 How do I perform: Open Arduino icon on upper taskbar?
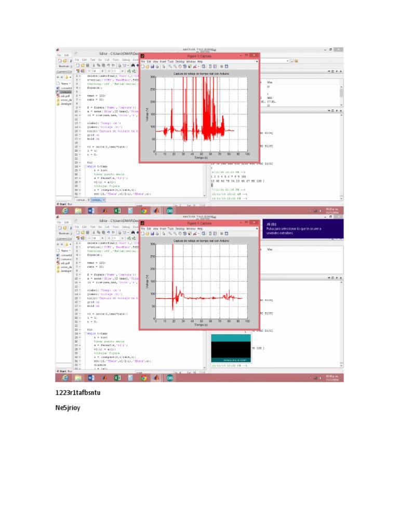(x=170, y=211)
